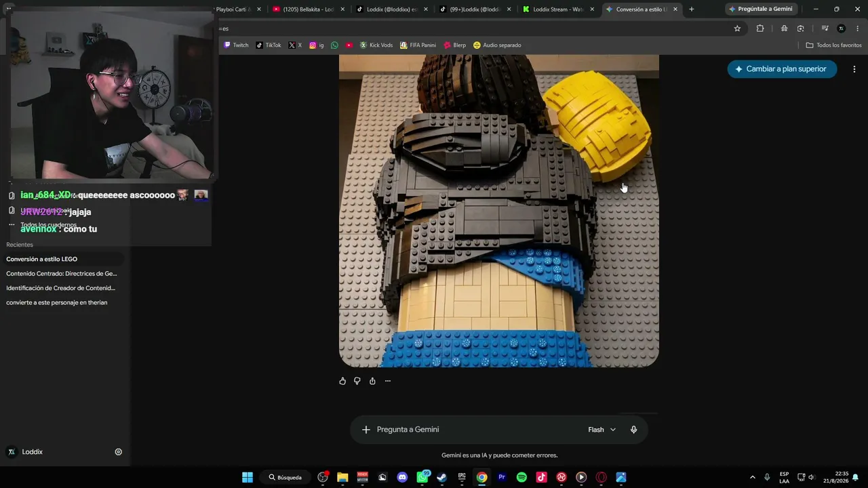Open the Chrome extensions puzzle icon

[x=760, y=28]
